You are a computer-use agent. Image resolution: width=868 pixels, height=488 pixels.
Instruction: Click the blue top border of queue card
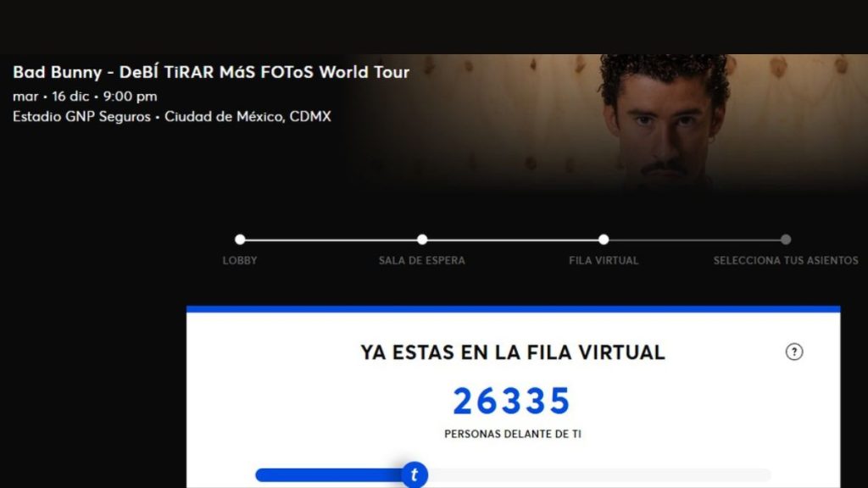point(513,308)
